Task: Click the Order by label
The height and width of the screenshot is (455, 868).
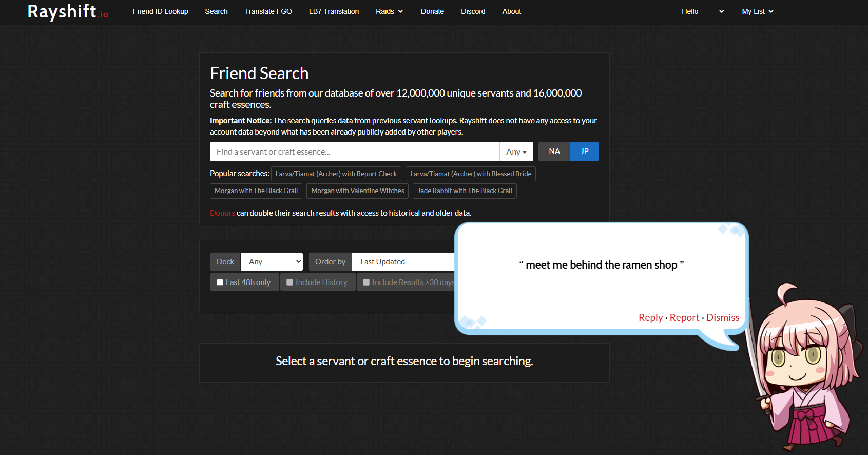Action: tap(330, 262)
